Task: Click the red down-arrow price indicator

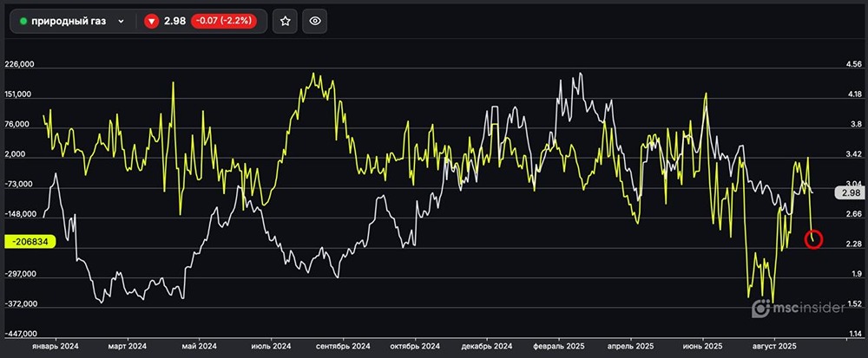Action: tap(151, 22)
